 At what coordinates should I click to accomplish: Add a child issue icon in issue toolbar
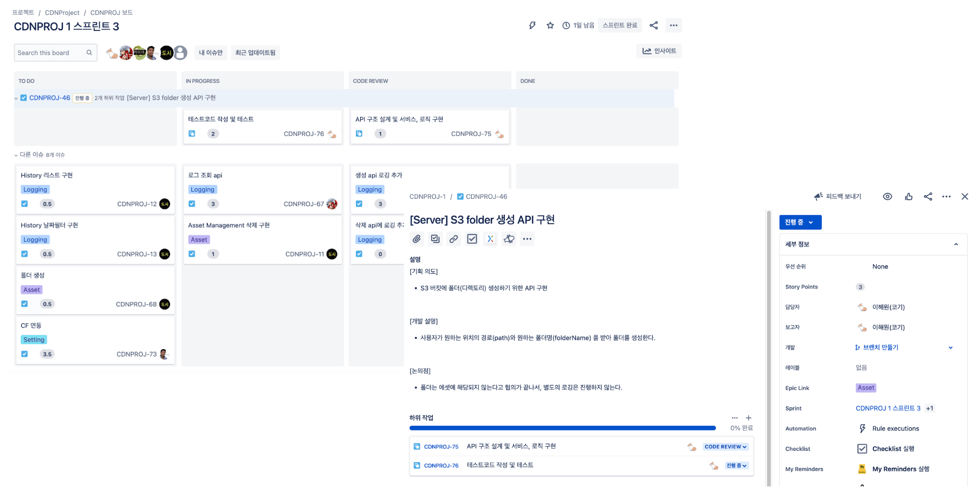(x=435, y=239)
